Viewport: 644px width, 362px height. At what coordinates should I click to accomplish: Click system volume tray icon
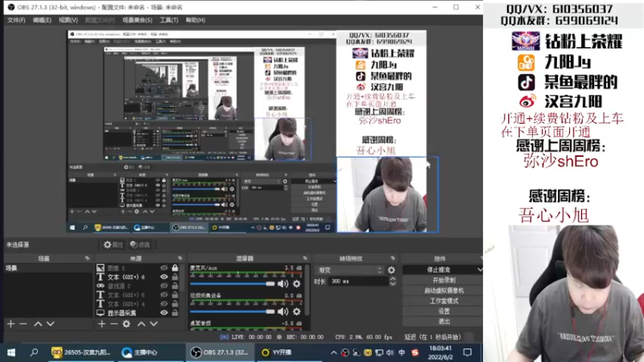point(390,352)
